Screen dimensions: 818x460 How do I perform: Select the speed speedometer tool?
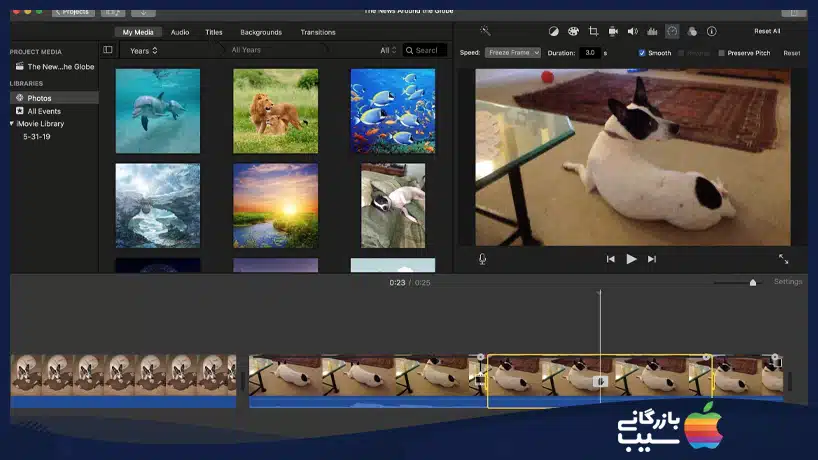672,32
